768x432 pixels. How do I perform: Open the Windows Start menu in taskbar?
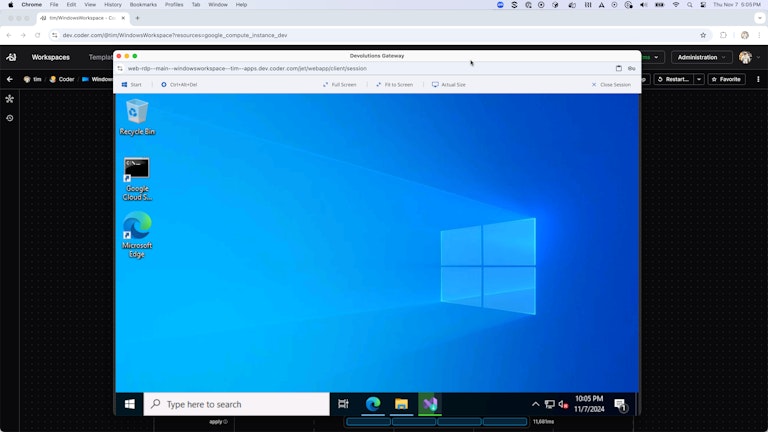[130, 404]
